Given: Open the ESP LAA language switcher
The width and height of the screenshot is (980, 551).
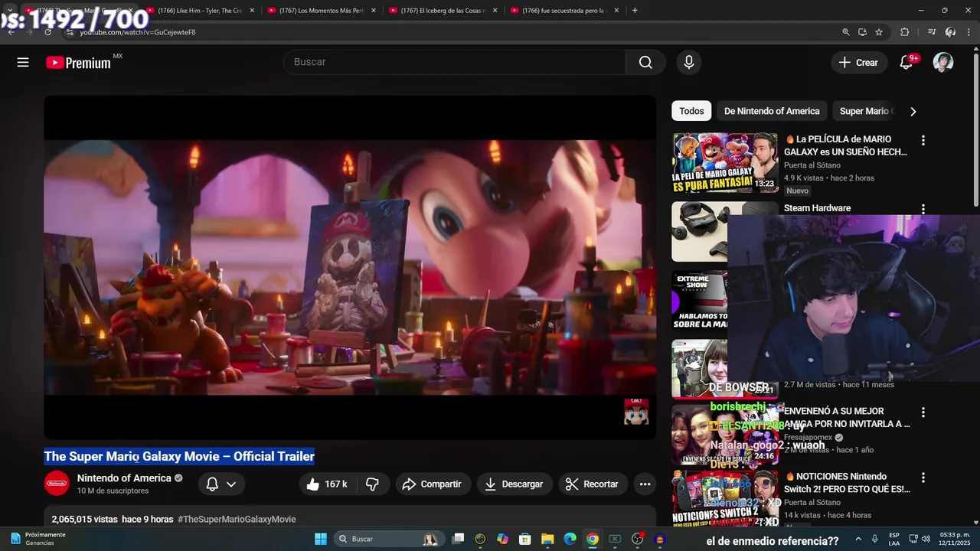Looking at the screenshot, I should coord(894,539).
